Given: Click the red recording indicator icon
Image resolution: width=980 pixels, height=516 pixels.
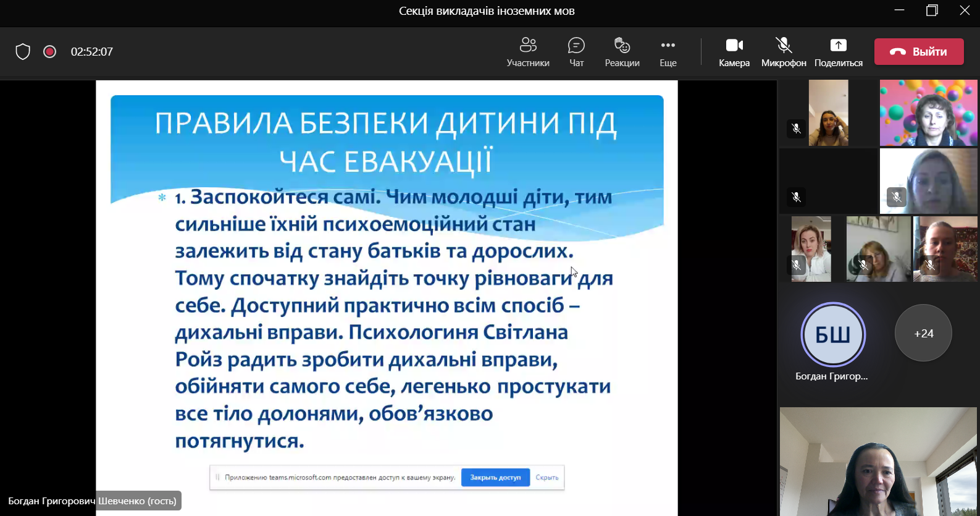Looking at the screenshot, I should point(50,52).
